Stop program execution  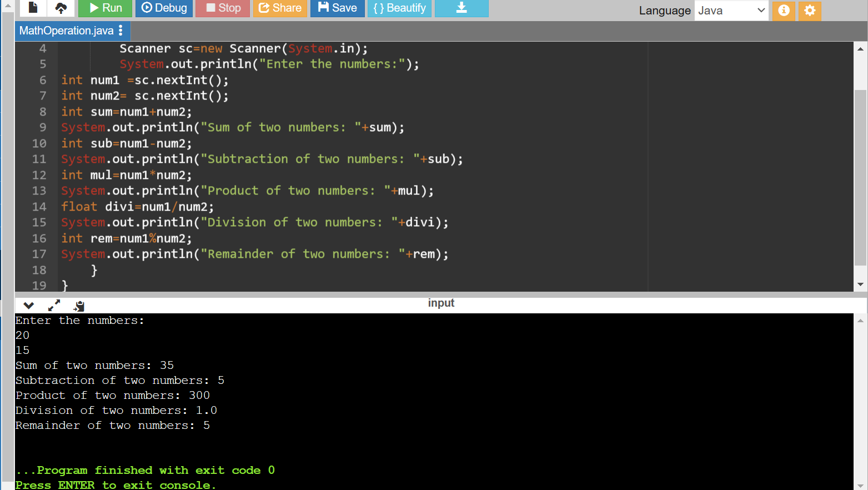222,8
